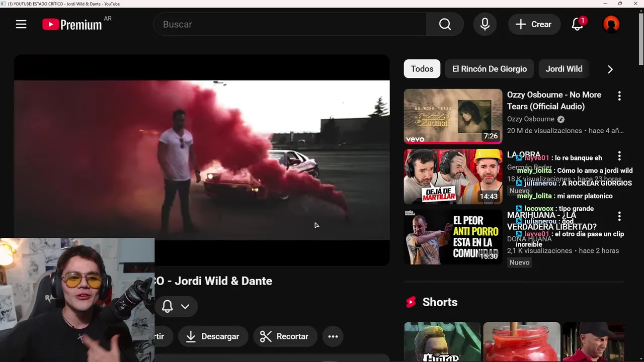
Task: Expand notification preferences chevron
Action: coord(185,306)
